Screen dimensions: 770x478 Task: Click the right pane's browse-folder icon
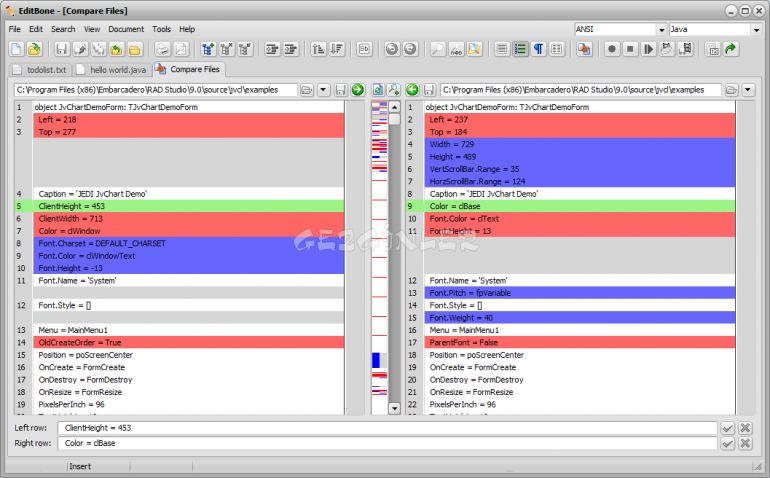pos(732,90)
